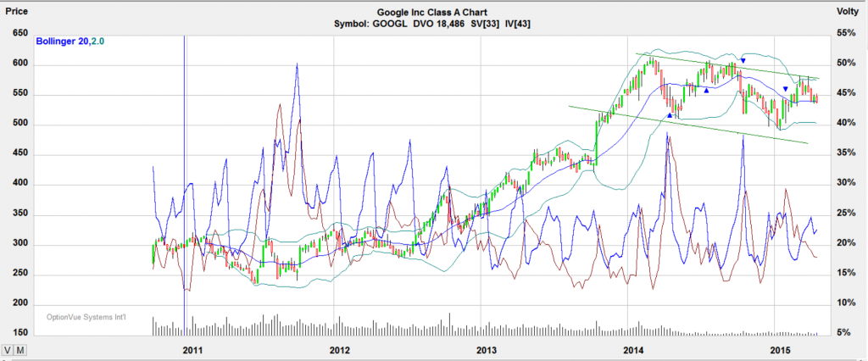Click the DVO 18,486 value
Screen dimensions: 868x361
[440, 24]
